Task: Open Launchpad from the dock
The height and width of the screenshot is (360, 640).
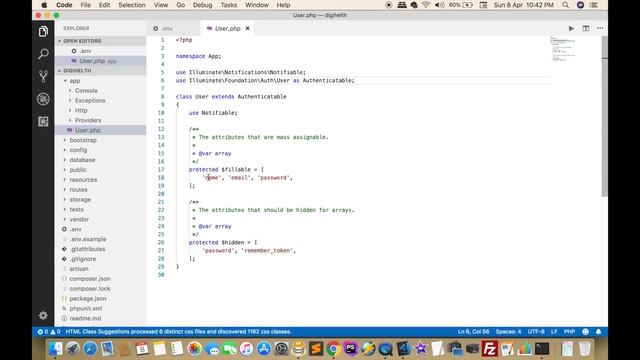Action: 73,349
